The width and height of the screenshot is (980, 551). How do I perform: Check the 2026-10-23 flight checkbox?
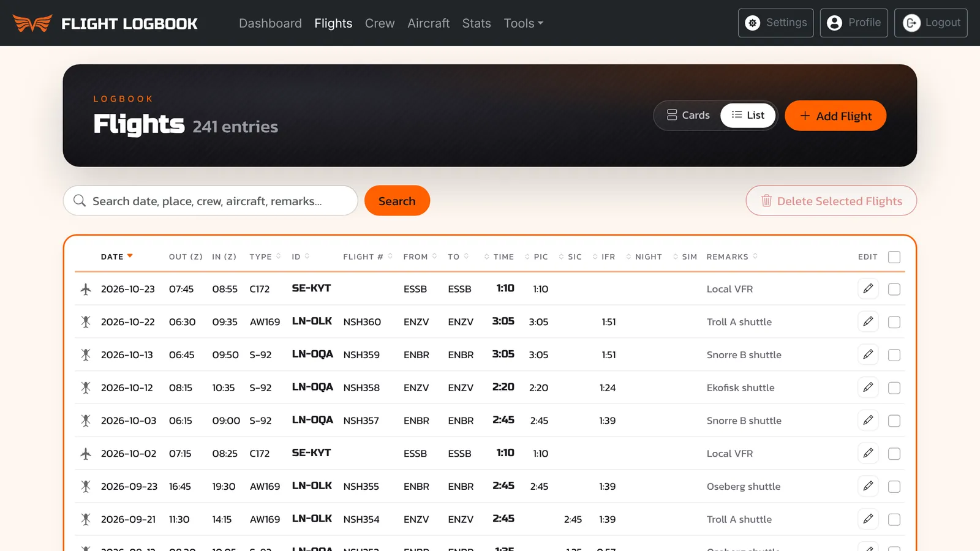tap(894, 289)
